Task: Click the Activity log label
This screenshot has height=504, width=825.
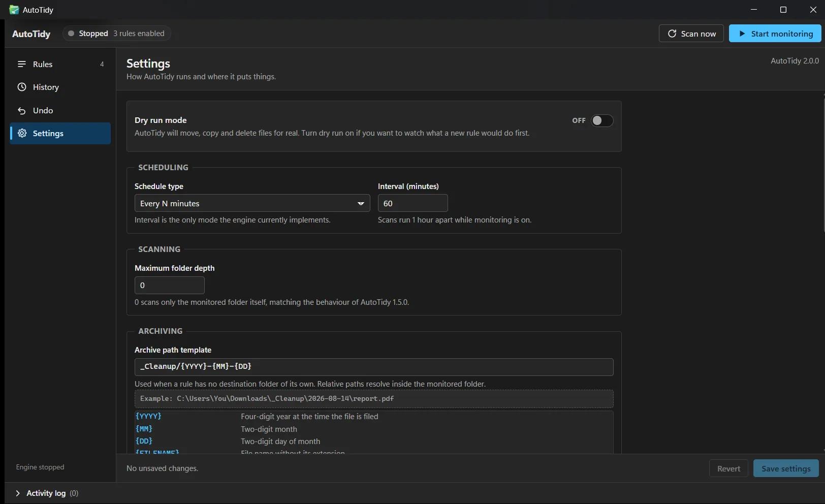Action: [x=46, y=493]
